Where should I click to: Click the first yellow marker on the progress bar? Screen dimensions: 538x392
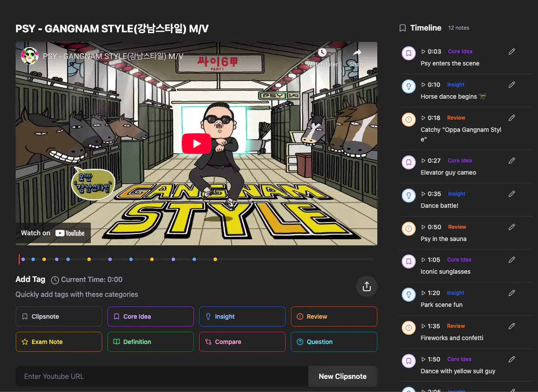point(44,259)
